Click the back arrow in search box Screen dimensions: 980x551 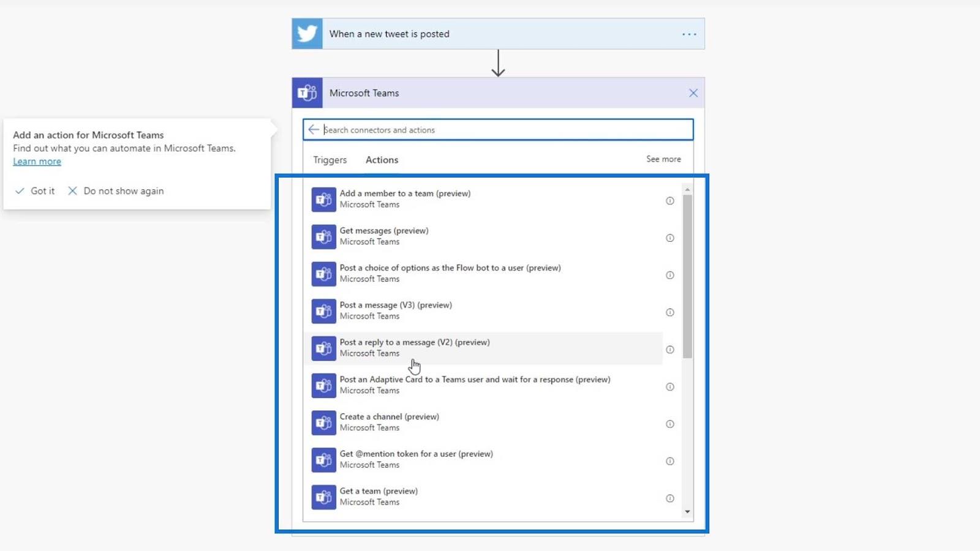click(x=314, y=130)
